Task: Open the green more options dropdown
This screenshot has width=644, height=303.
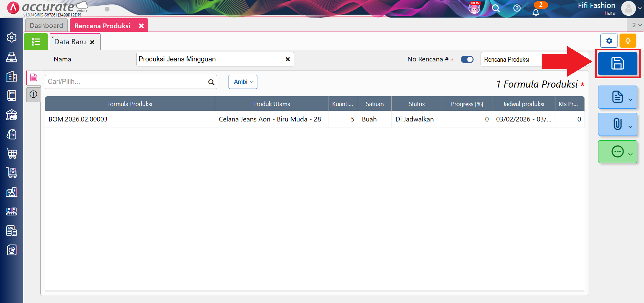Action: pos(617,152)
